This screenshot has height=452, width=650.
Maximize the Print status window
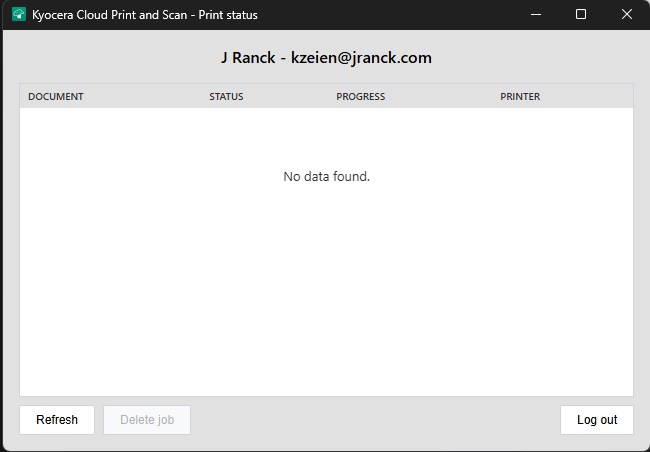coord(581,15)
